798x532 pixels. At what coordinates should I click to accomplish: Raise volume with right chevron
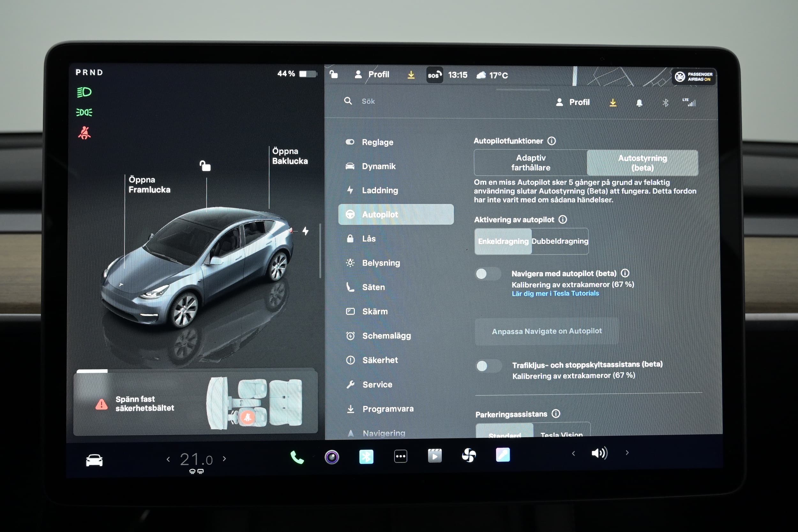(x=627, y=453)
